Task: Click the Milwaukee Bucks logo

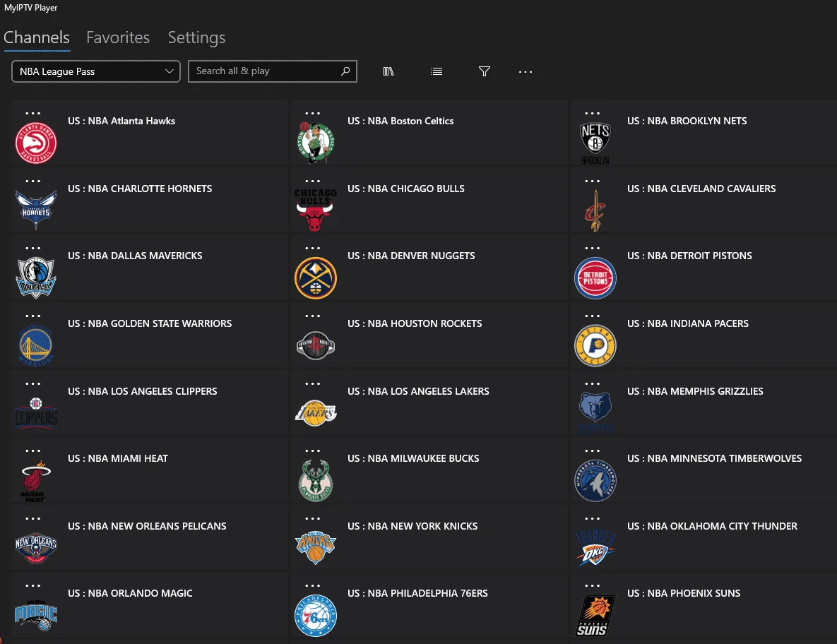Action: point(316,481)
